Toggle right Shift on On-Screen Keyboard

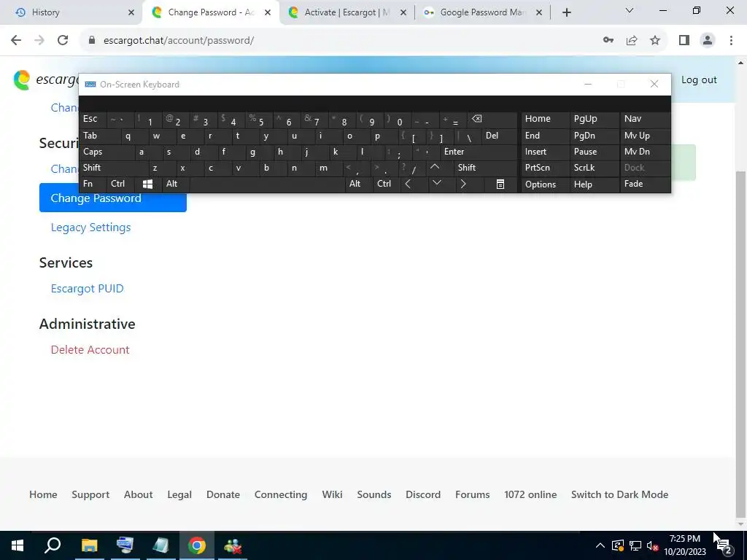[x=485, y=168]
